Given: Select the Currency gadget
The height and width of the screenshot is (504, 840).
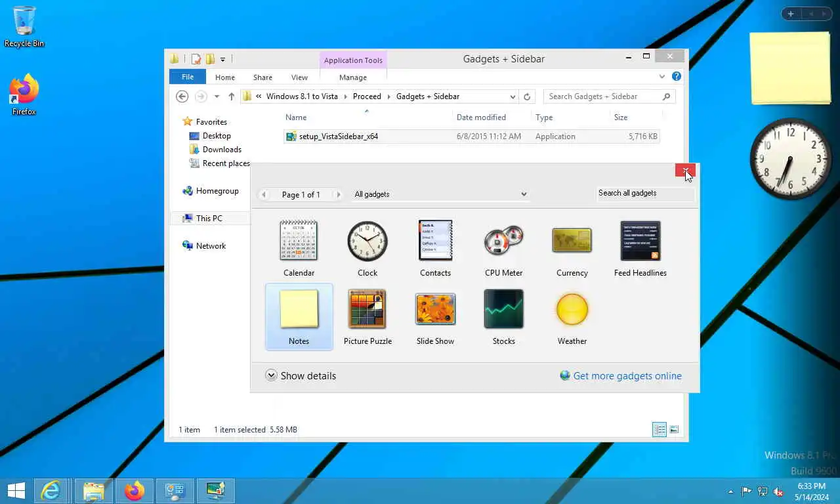Looking at the screenshot, I should [x=572, y=248].
